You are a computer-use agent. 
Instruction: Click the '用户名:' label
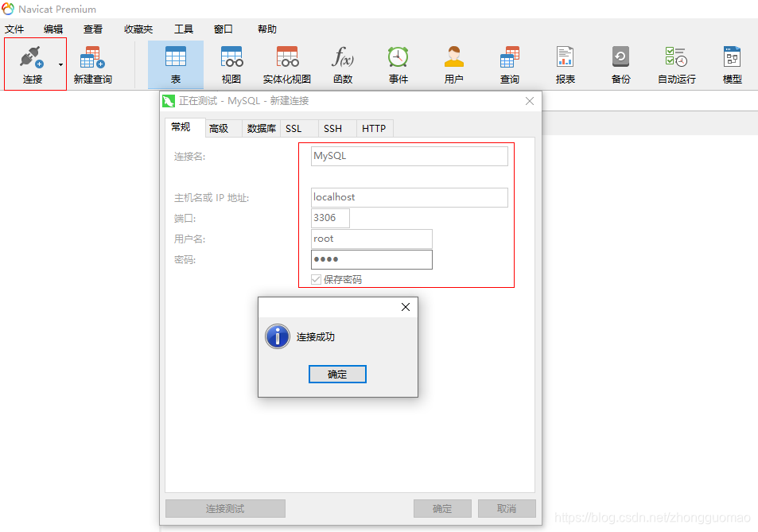pos(189,239)
